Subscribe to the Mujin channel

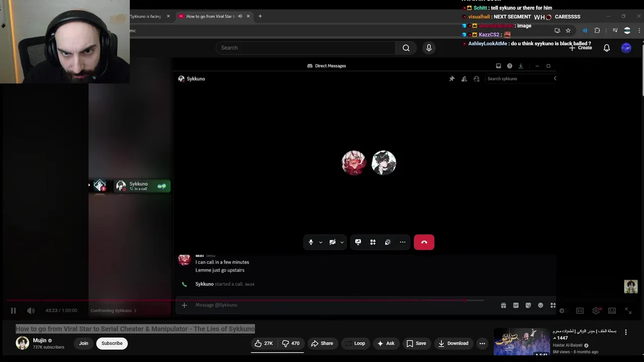coord(112,343)
